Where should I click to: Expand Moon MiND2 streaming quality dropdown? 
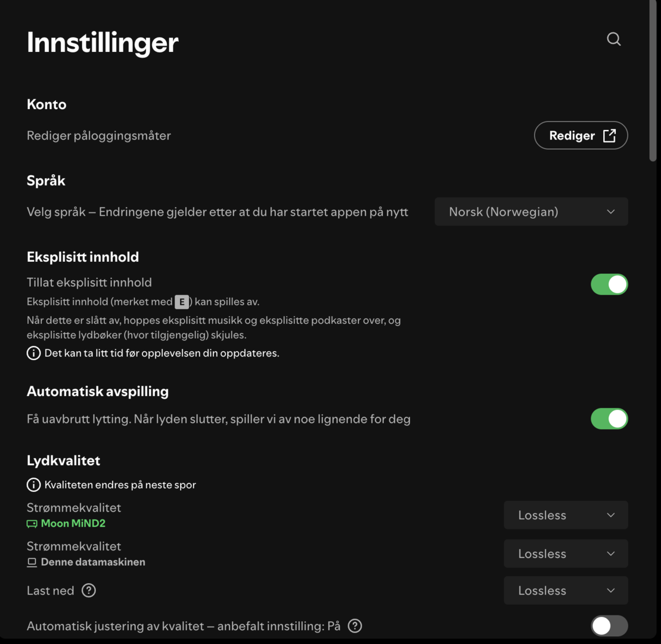coord(565,515)
